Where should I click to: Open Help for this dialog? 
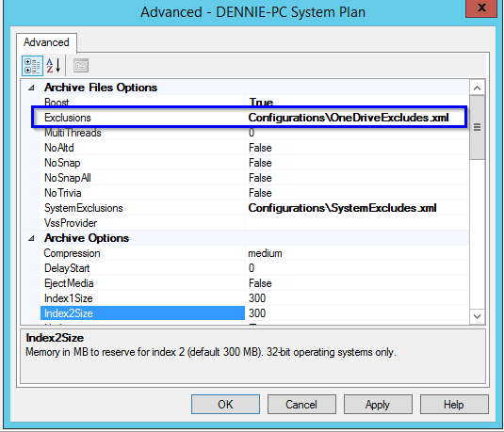pos(454,405)
